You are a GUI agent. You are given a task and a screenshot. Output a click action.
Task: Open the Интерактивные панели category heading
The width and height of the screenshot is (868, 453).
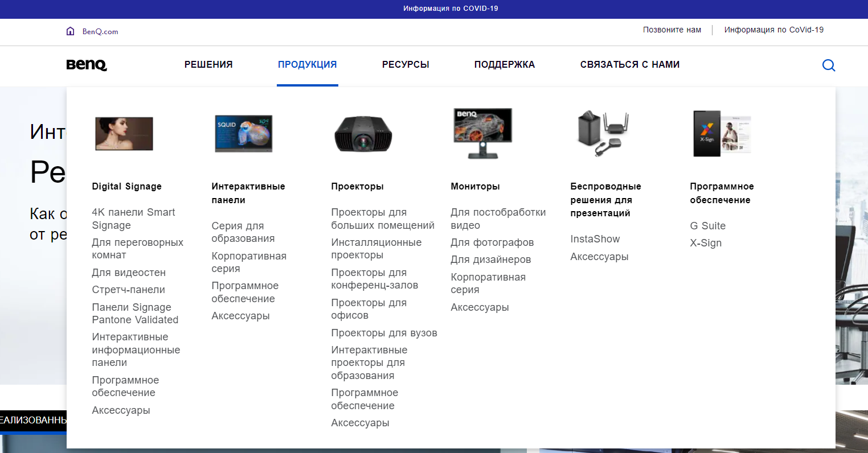248,193
